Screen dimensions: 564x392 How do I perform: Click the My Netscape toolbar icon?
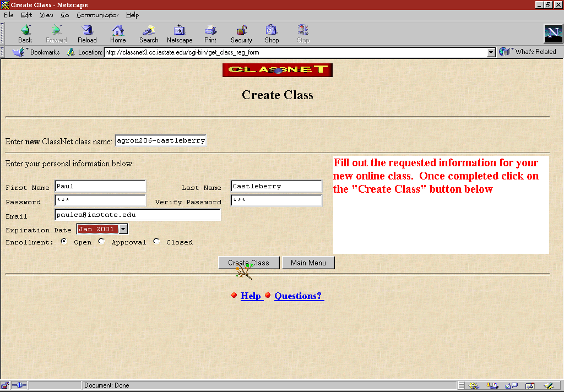point(180,33)
